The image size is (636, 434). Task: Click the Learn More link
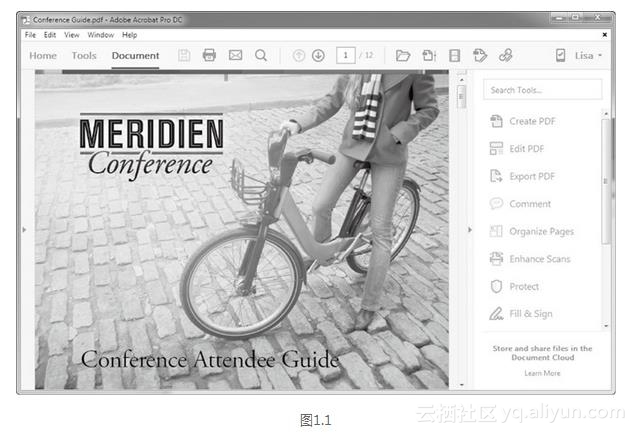542,373
